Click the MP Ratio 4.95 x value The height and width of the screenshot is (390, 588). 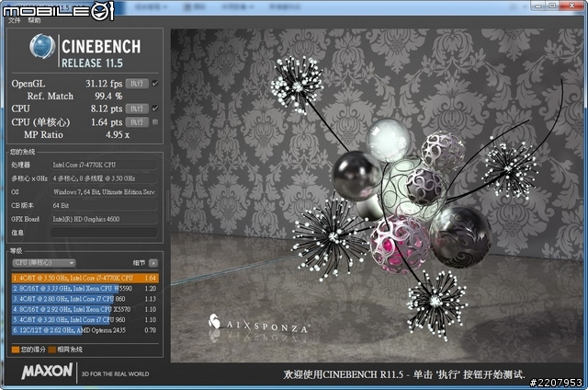117,135
